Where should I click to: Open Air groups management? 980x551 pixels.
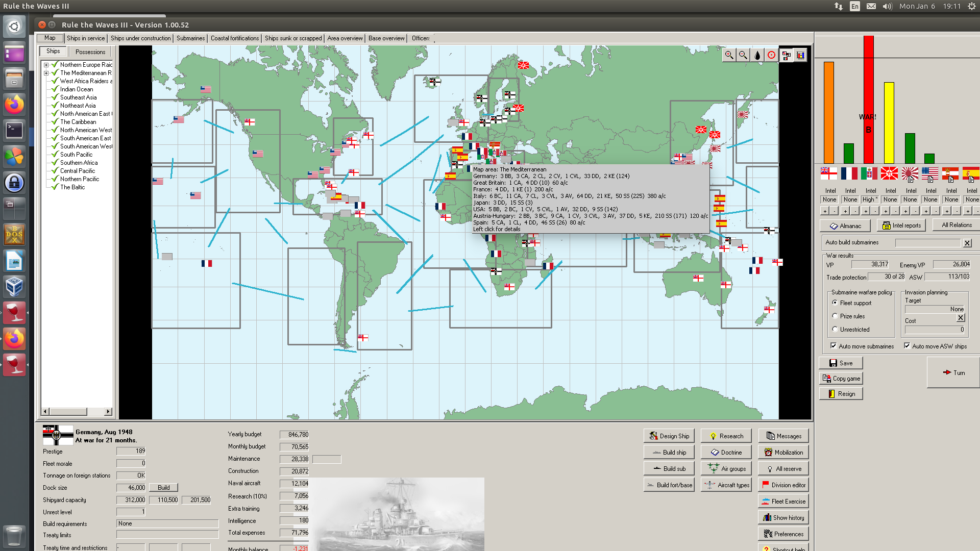[x=726, y=469]
